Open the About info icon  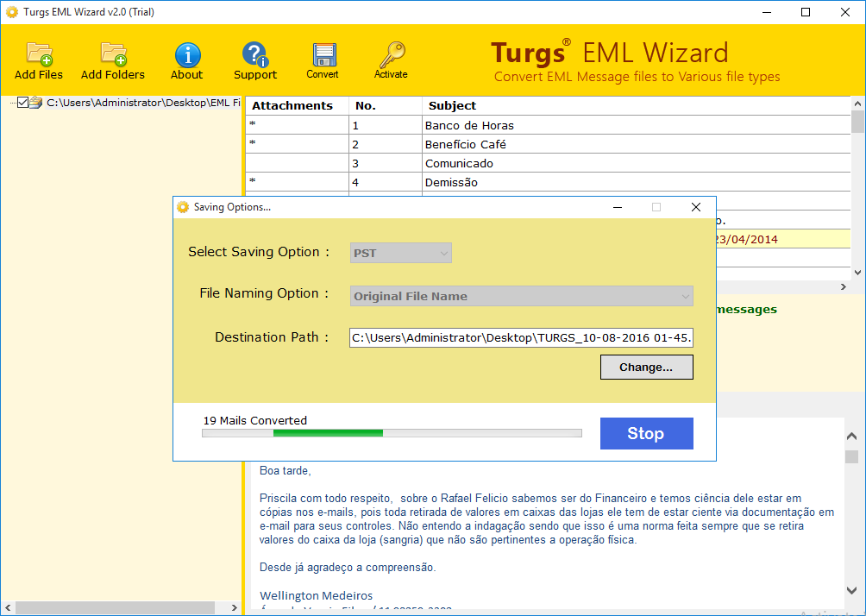pyautogui.click(x=187, y=54)
